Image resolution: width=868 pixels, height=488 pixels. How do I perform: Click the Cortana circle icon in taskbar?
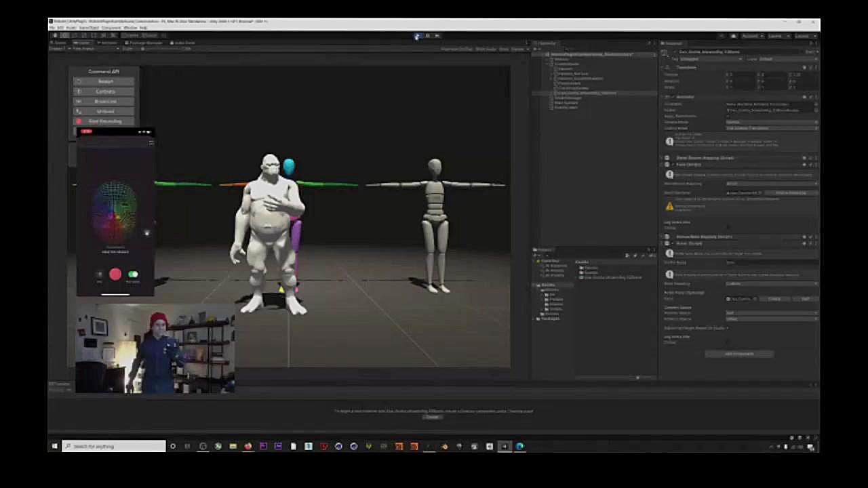point(173,446)
